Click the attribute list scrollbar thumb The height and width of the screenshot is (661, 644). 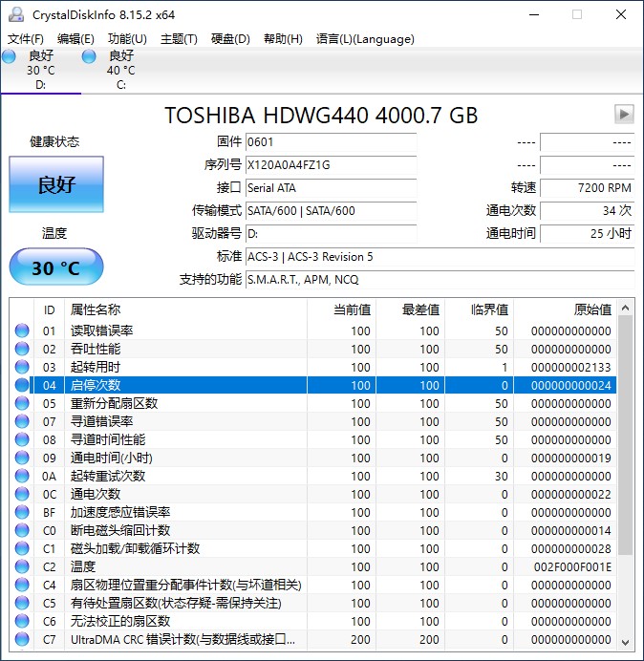[626, 435]
